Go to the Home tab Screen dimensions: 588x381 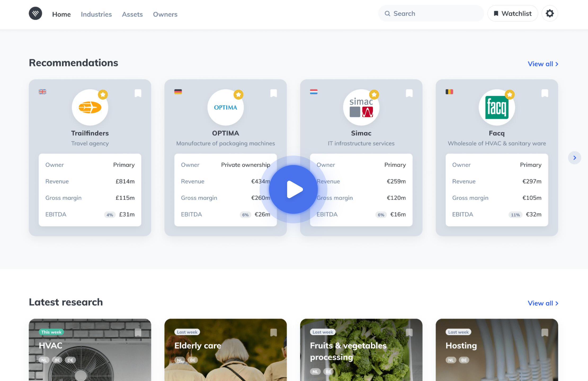coord(61,14)
